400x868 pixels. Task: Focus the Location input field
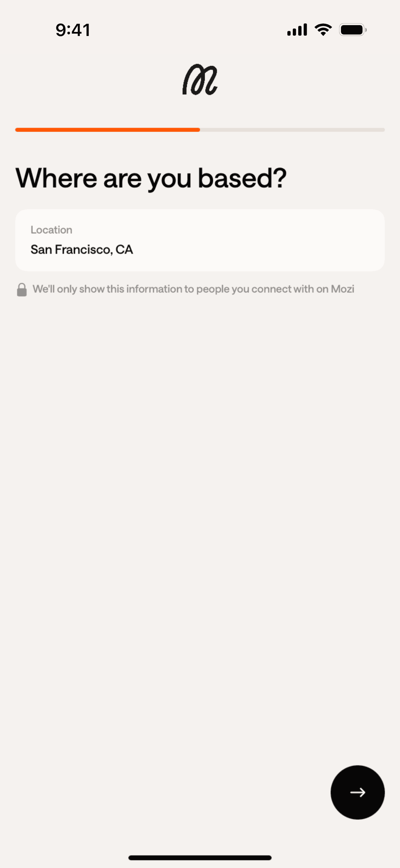[x=200, y=240]
